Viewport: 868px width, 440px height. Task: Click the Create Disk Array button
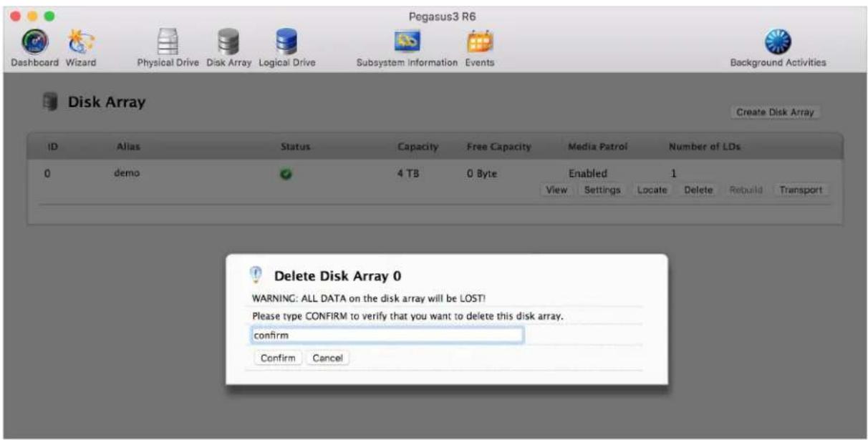[x=776, y=112]
